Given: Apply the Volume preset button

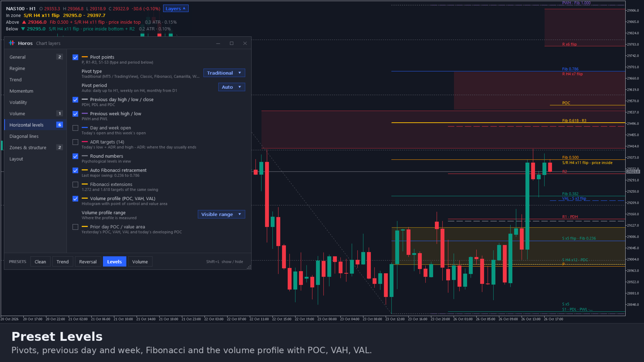Looking at the screenshot, I should click(140, 262).
